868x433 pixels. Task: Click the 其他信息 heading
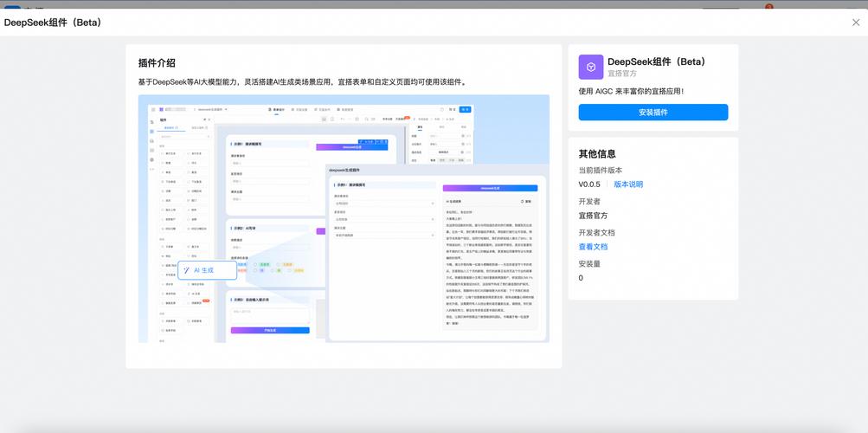pos(597,154)
